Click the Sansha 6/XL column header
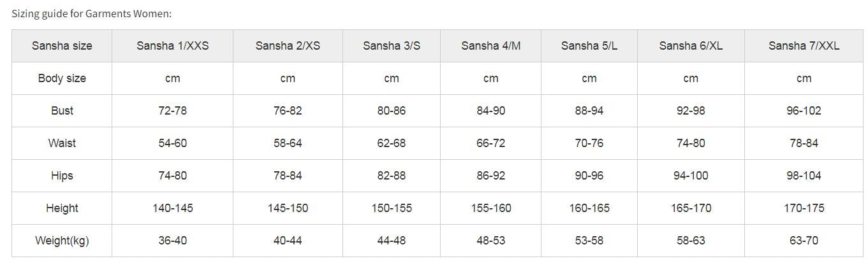 (691, 46)
